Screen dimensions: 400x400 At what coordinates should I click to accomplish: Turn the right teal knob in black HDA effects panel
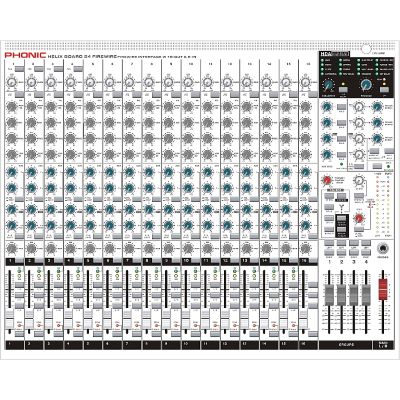366,85
